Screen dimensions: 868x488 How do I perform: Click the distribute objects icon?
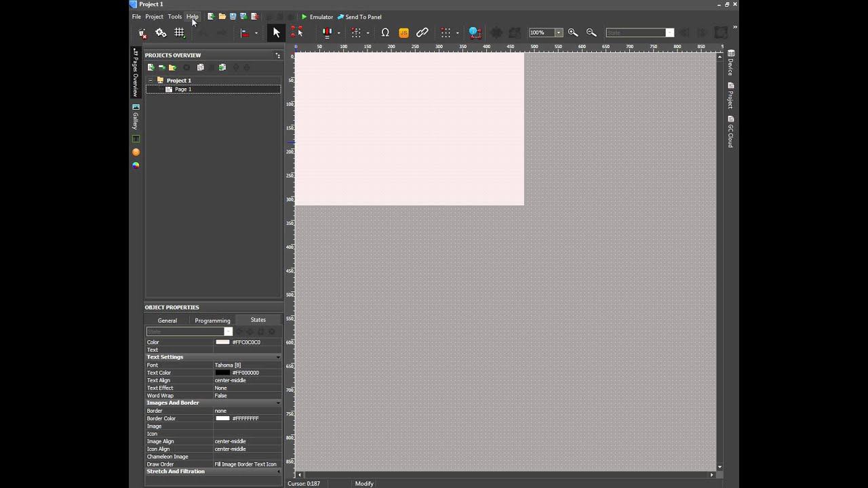[327, 33]
